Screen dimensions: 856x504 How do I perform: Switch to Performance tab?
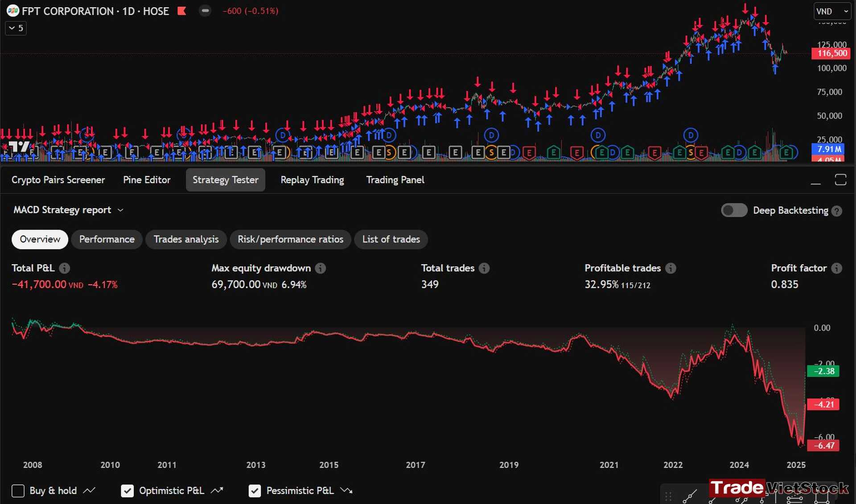click(x=107, y=239)
